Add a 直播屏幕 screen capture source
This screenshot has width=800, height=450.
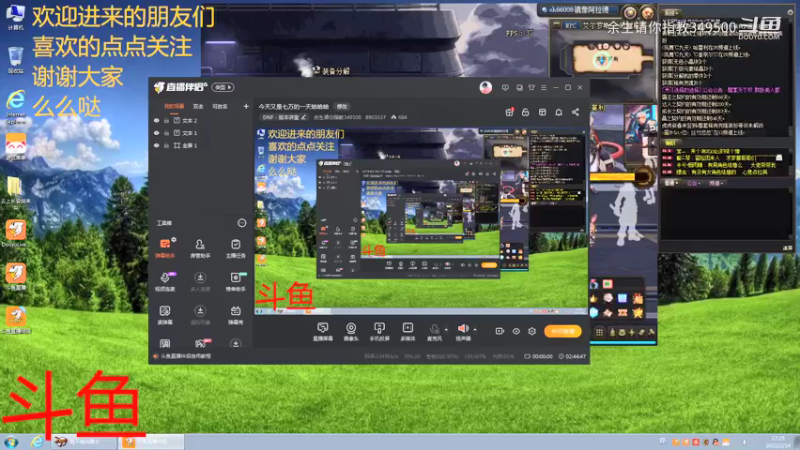322,331
